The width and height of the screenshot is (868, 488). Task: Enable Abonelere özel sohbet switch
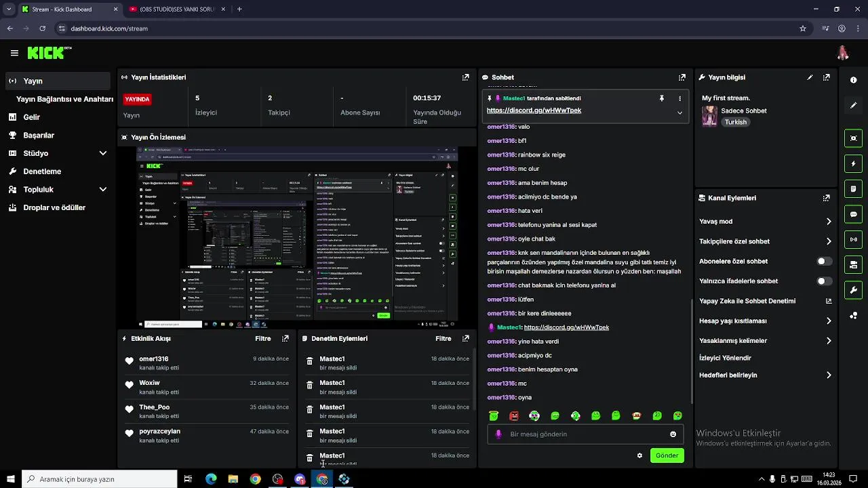click(825, 261)
